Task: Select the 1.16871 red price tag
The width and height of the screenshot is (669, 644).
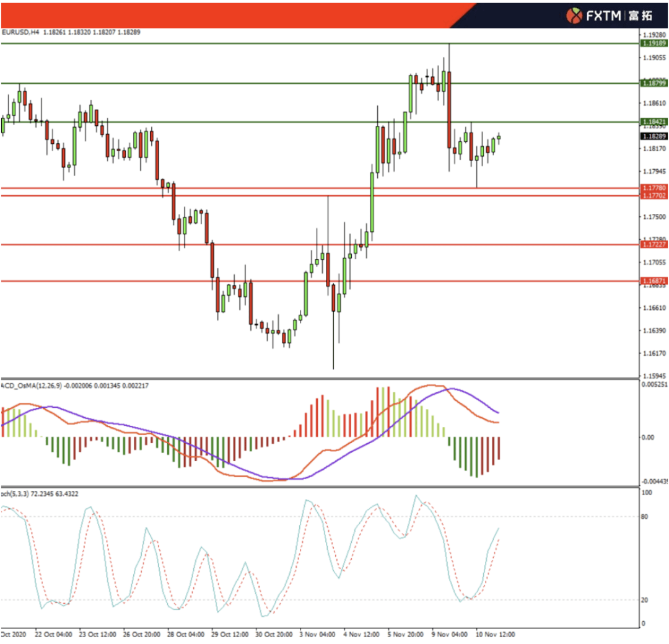Action: (x=654, y=281)
